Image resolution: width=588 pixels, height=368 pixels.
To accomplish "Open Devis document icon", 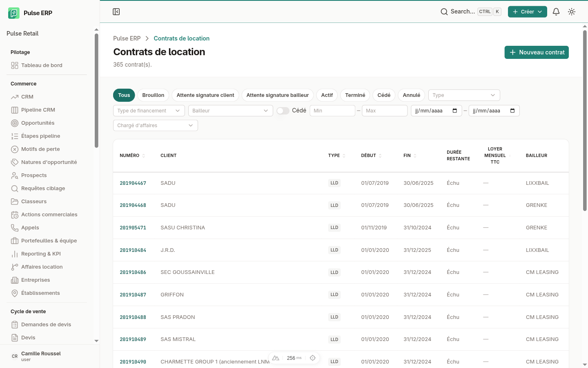I will [15, 338].
